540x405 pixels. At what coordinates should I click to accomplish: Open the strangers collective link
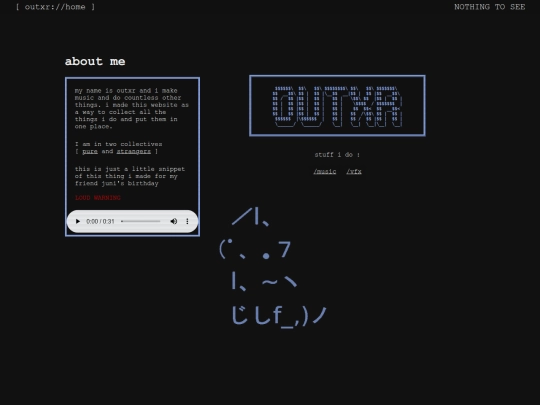click(134, 152)
